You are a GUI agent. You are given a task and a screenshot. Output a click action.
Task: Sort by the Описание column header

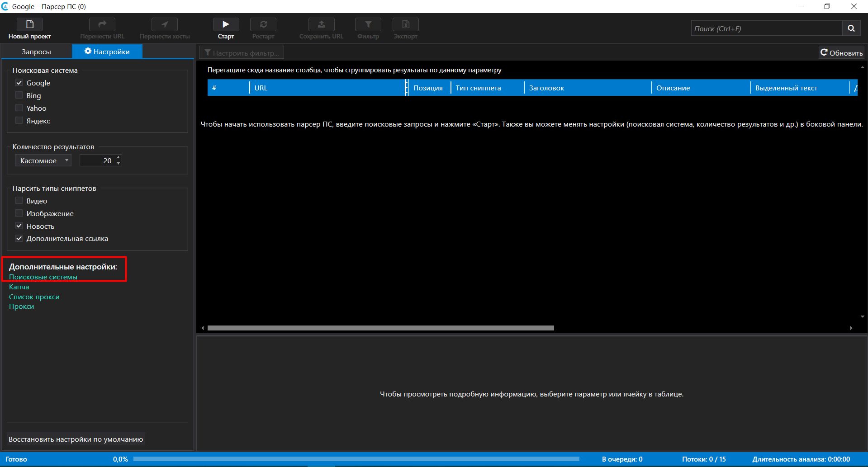pyautogui.click(x=701, y=88)
